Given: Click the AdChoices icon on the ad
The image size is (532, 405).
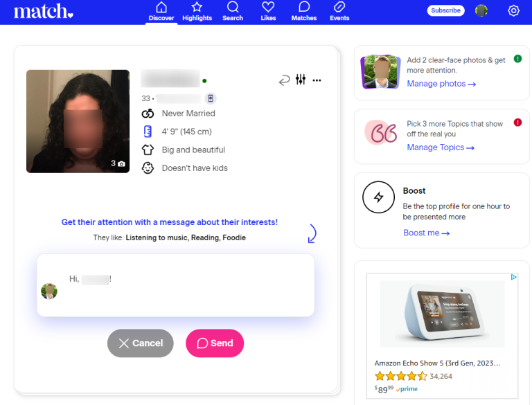Looking at the screenshot, I should [514, 278].
